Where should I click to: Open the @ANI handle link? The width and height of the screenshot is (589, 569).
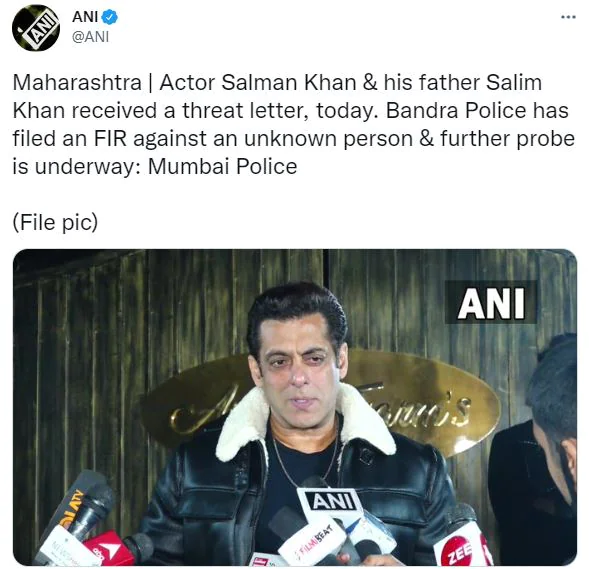point(91,37)
